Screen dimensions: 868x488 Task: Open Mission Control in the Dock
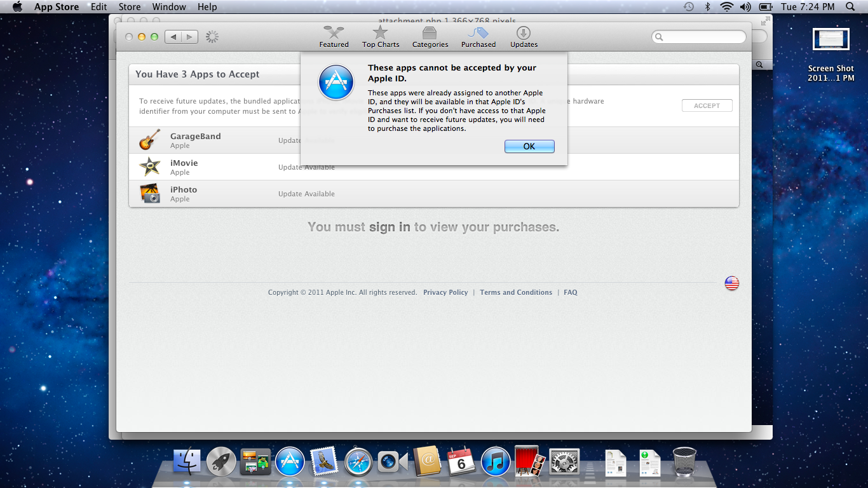tap(255, 462)
